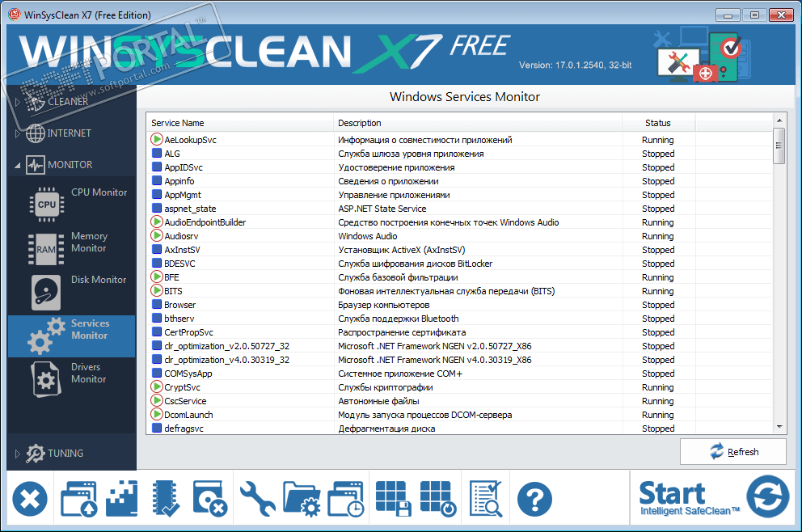802x532 pixels.
Task: Sort by the Status column header
Action: coord(658,123)
